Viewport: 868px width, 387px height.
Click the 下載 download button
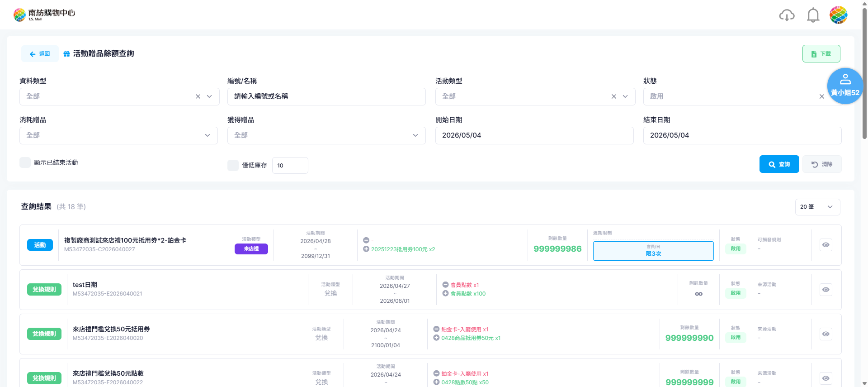pos(821,54)
